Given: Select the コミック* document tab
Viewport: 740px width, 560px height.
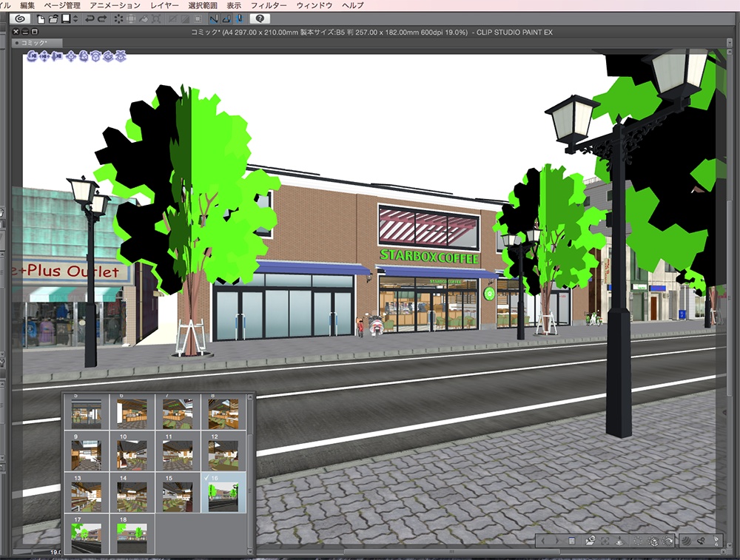Looking at the screenshot, I should 37,43.
